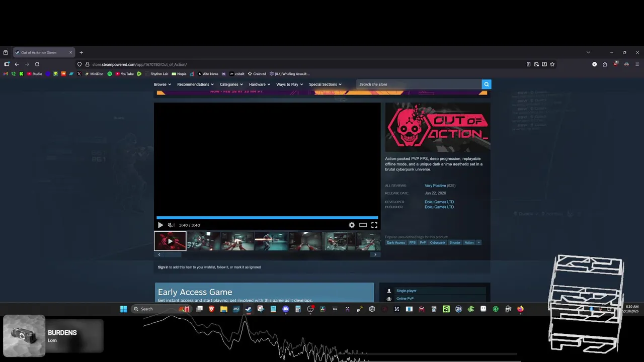
Task: Open the Ways to Play menu
Action: pos(289,84)
